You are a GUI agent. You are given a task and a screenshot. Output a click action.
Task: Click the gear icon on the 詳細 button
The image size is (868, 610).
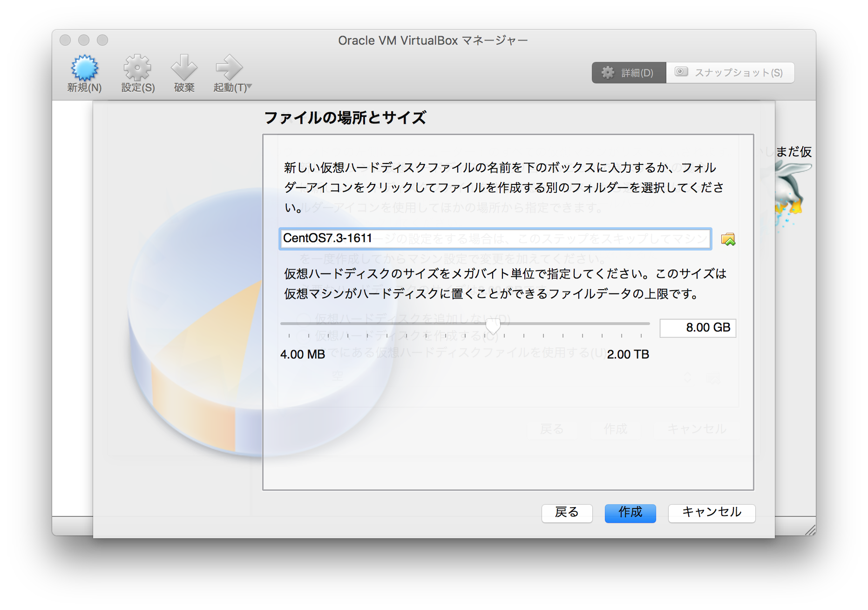(608, 72)
